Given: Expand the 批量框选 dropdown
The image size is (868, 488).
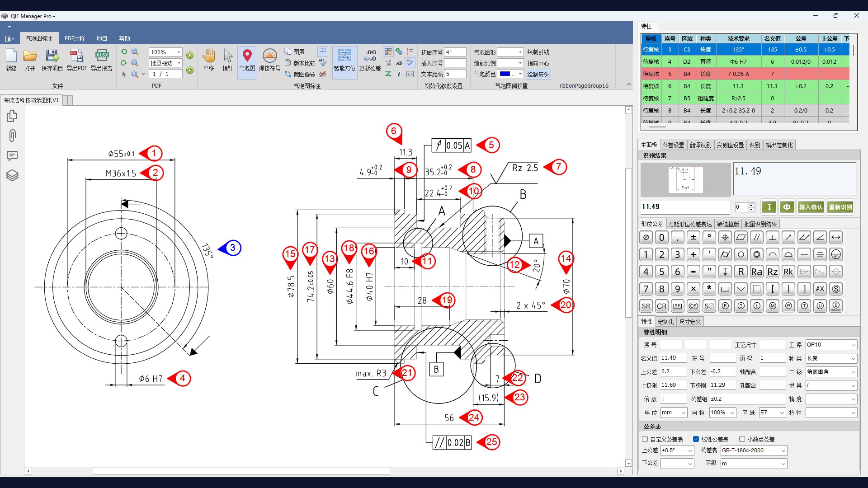Looking at the screenshot, I should [179, 63].
